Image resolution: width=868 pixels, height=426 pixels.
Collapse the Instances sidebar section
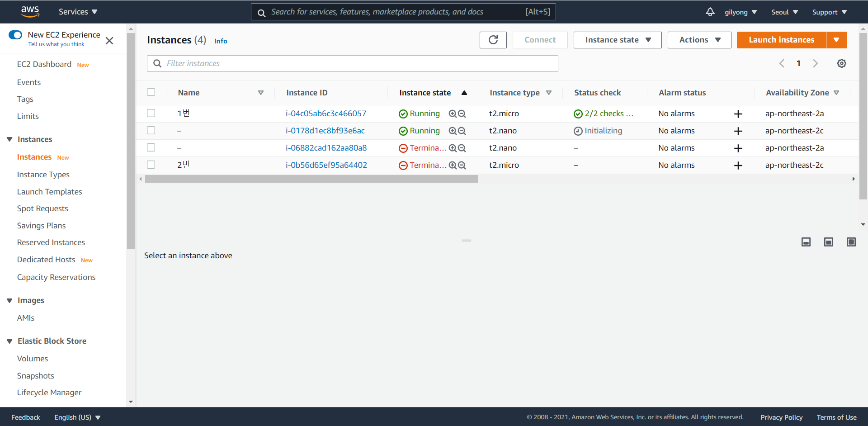click(9, 139)
